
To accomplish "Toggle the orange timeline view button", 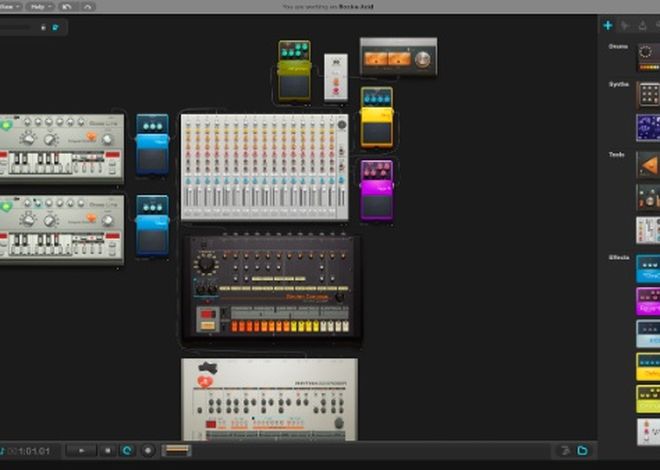I will coord(177,451).
